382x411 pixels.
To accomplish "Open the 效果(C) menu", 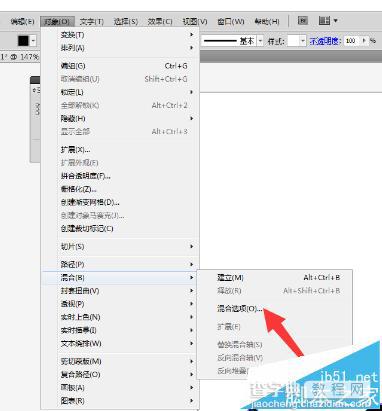I will point(160,22).
